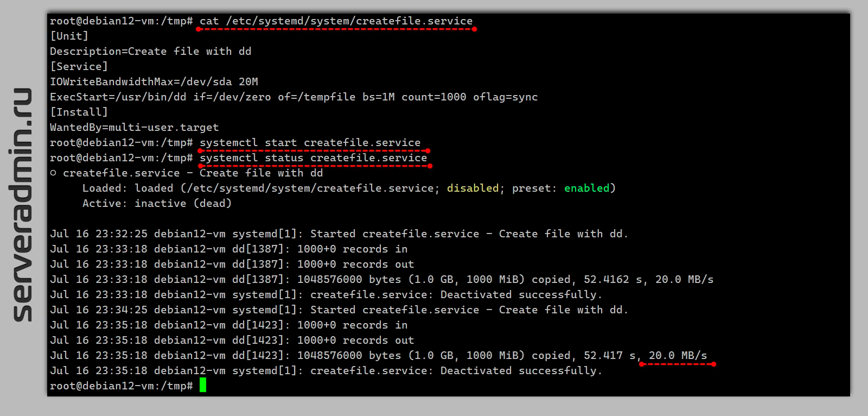Click the underlined 20.0 MB/s speed value

pyautogui.click(x=678, y=356)
